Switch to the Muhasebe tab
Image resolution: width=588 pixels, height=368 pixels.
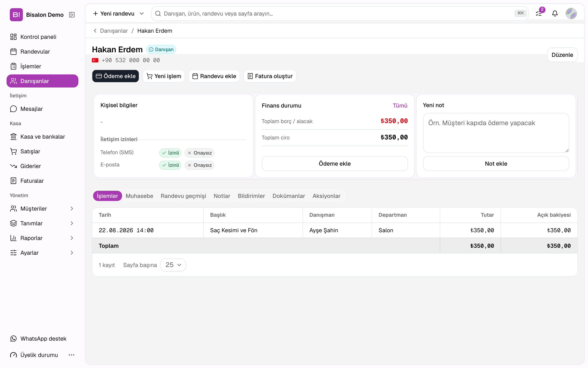tap(139, 196)
